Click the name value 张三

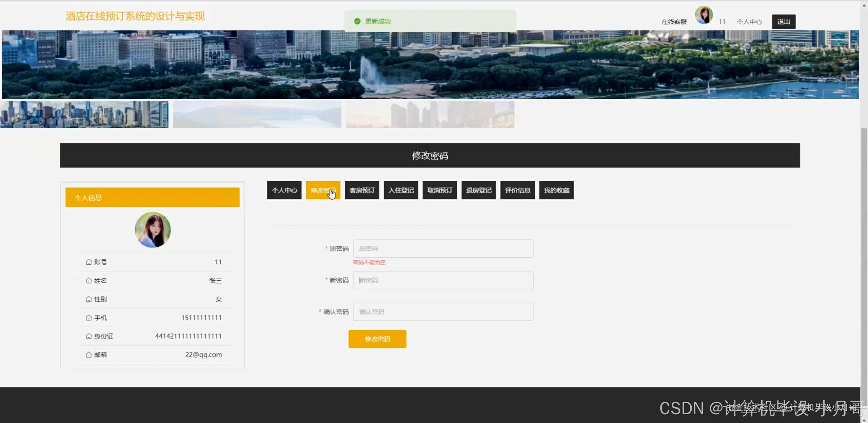pyautogui.click(x=215, y=281)
